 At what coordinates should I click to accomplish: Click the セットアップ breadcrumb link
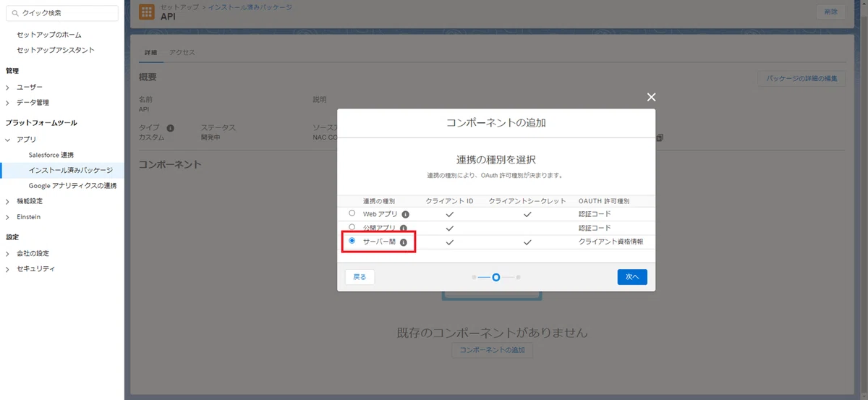coord(179,6)
